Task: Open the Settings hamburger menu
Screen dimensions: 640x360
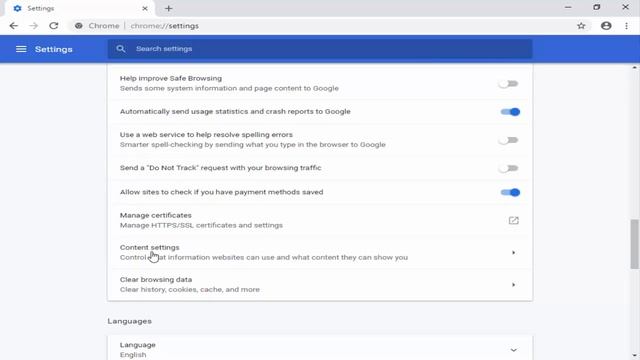Action: point(21,49)
